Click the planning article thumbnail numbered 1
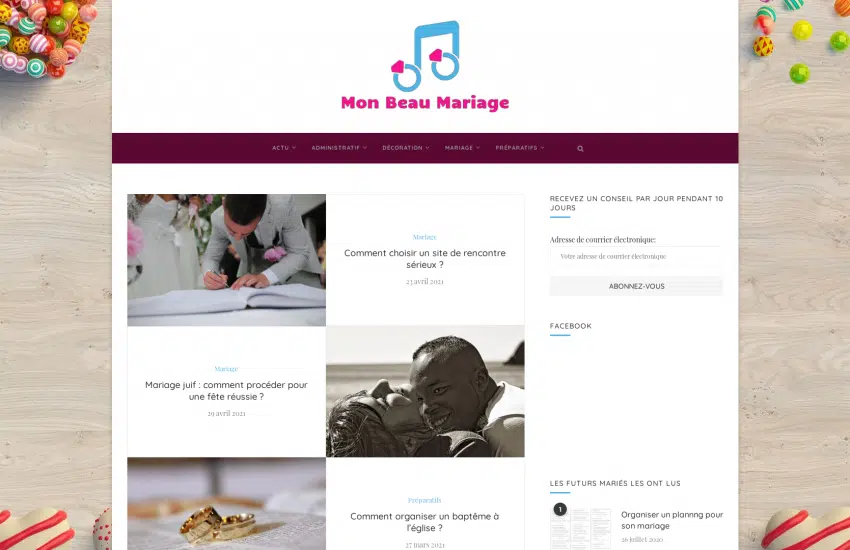This screenshot has height=550, width=850. [581, 527]
